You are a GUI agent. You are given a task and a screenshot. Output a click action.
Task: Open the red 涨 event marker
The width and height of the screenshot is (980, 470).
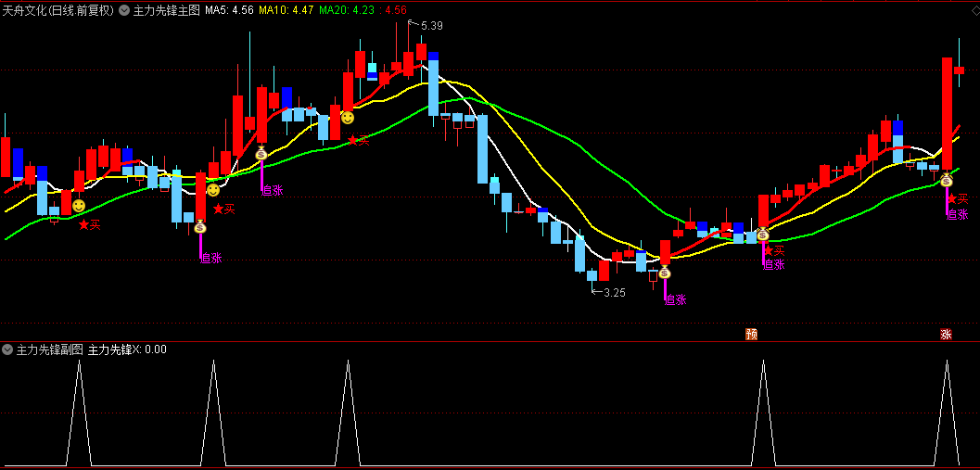pos(947,335)
